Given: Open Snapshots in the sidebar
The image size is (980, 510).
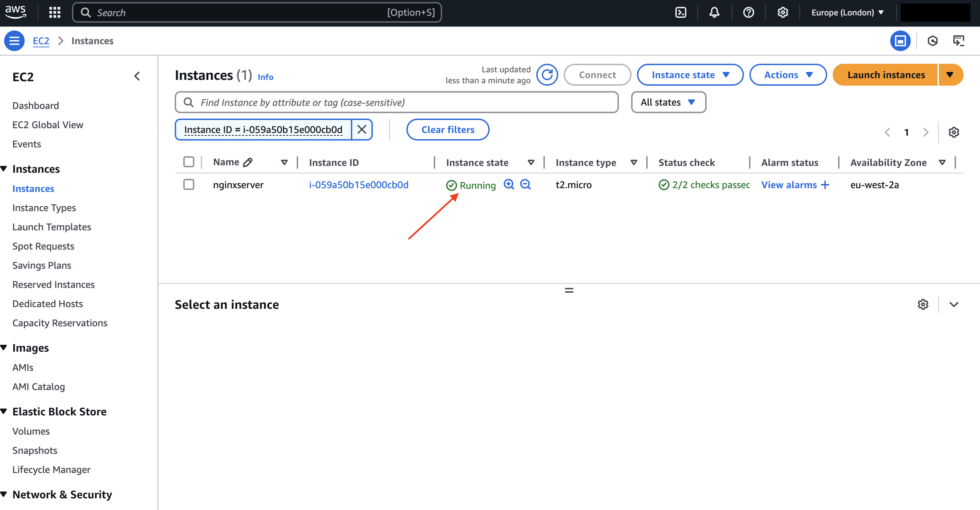Looking at the screenshot, I should click(35, 450).
